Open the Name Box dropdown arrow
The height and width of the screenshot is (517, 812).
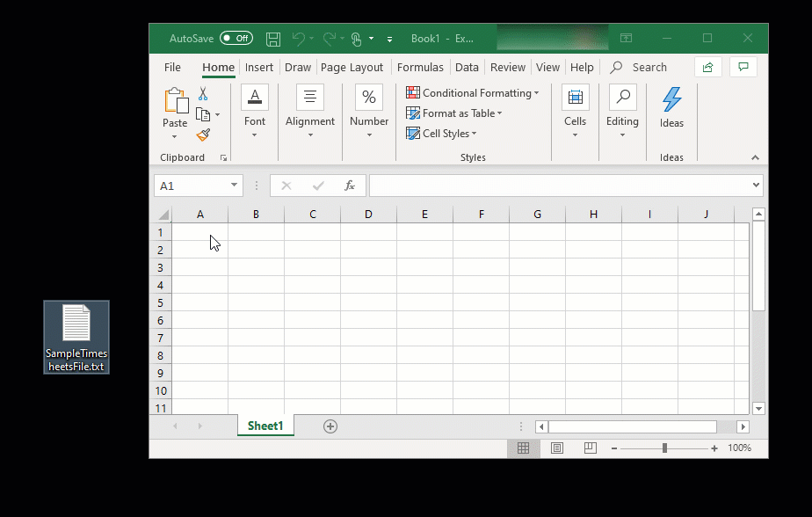234,186
